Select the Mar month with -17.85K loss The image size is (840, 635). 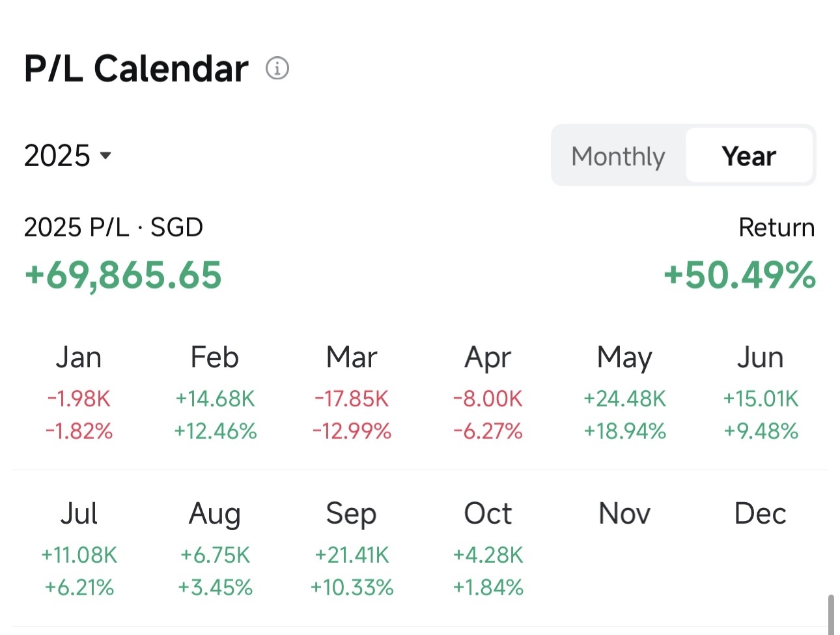pos(352,393)
